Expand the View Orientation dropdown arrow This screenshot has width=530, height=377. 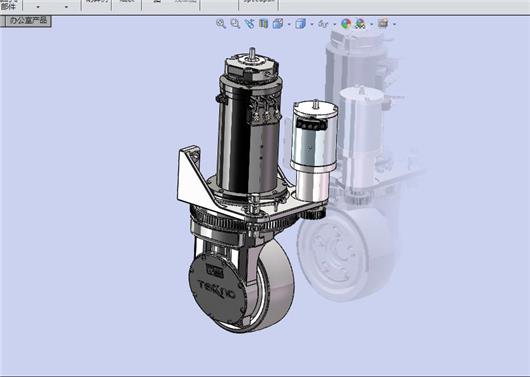(x=289, y=24)
